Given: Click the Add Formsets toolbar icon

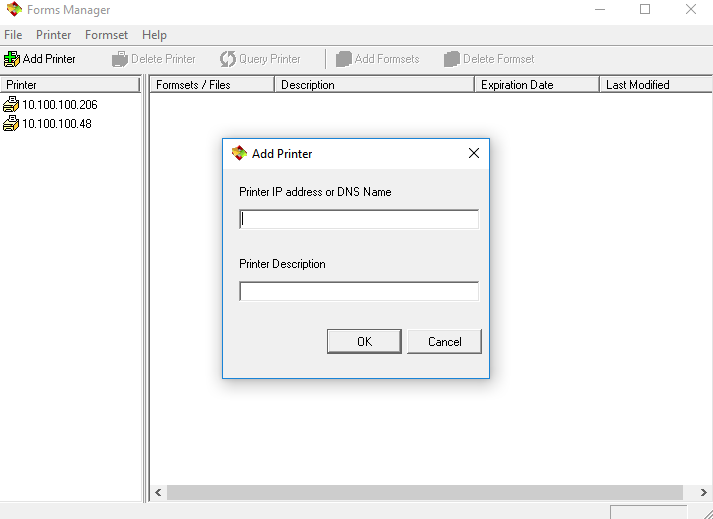Looking at the screenshot, I should [x=344, y=59].
